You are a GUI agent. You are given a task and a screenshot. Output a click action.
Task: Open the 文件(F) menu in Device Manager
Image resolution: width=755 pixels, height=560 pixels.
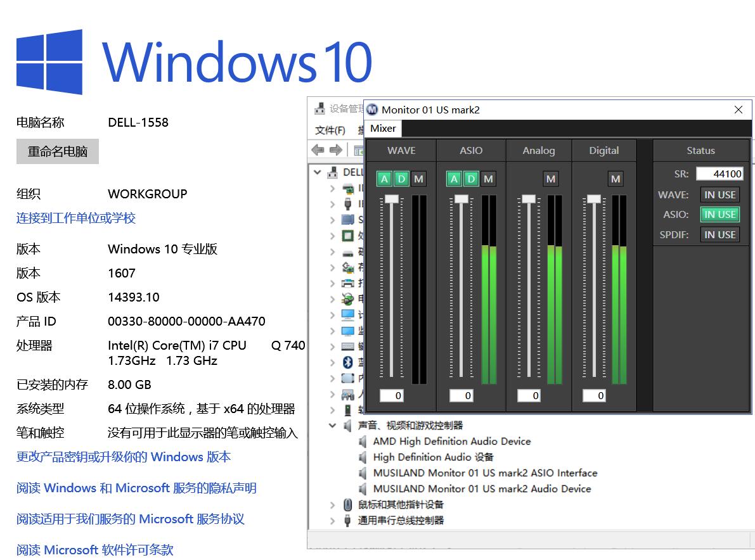point(330,130)
